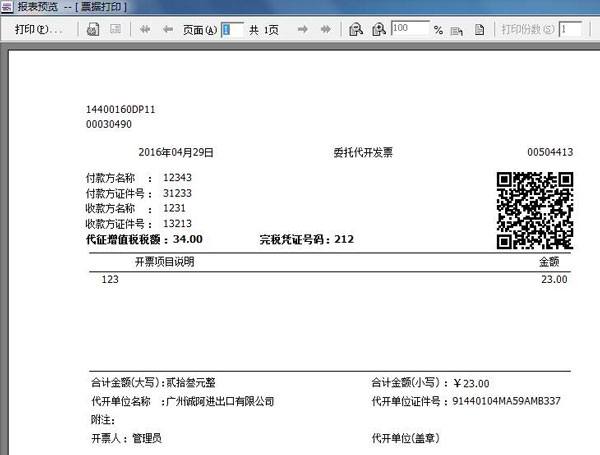Click the whole-page view icon
Image resolution: width=600 pixels, height=455 pixels.
[x=479, y=30]
